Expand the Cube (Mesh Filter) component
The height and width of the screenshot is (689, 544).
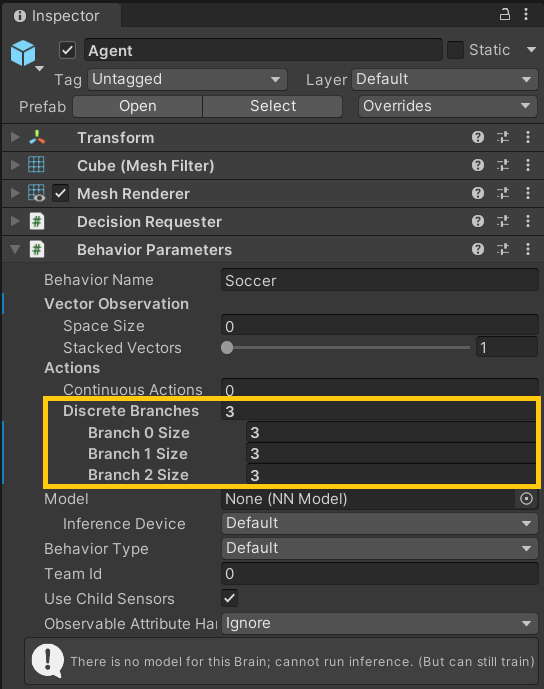click(x=15, y=165)
